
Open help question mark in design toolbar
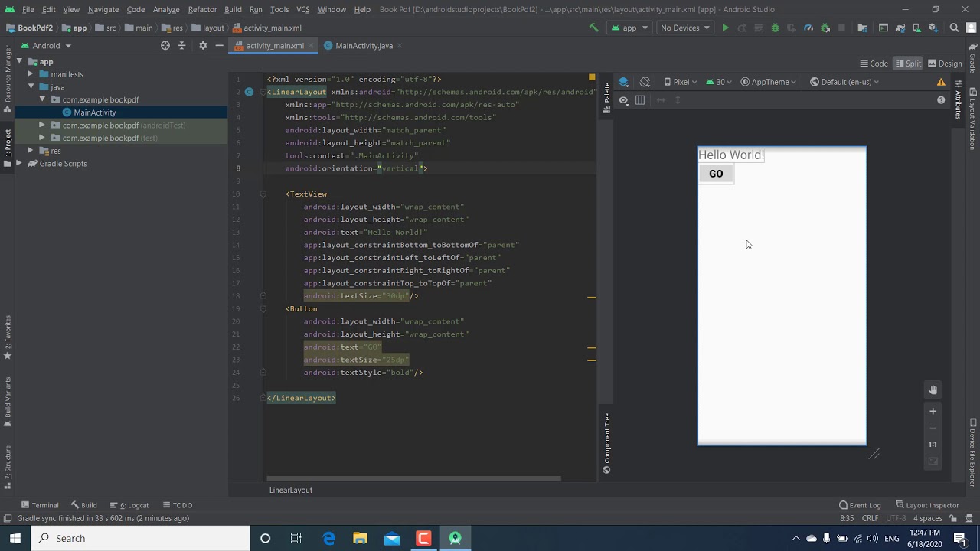pos(941,100)
